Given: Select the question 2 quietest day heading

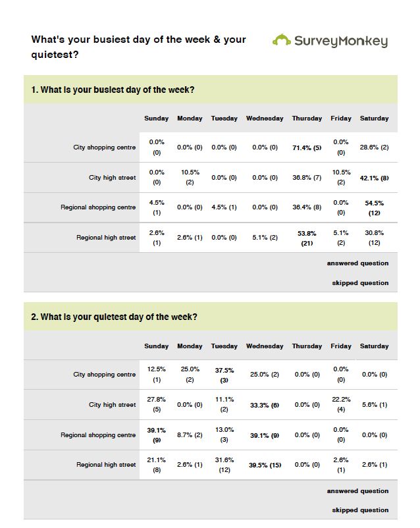Looking at the screenshot, I should tap(114, 317).
